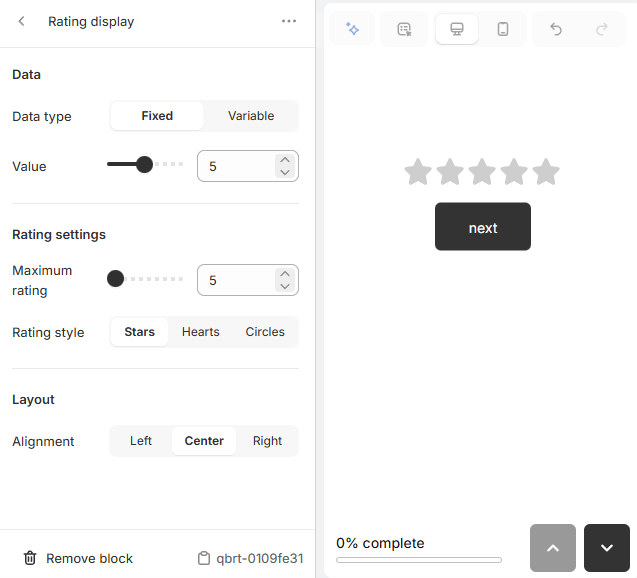
Task: Switch to mobile preview mode
Action: [503, 29]
